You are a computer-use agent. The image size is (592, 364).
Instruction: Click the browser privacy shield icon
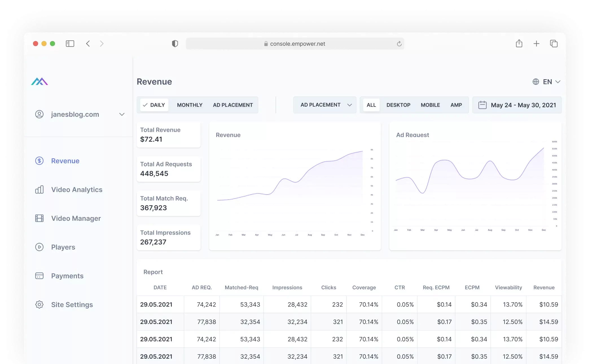pos(175,44)
